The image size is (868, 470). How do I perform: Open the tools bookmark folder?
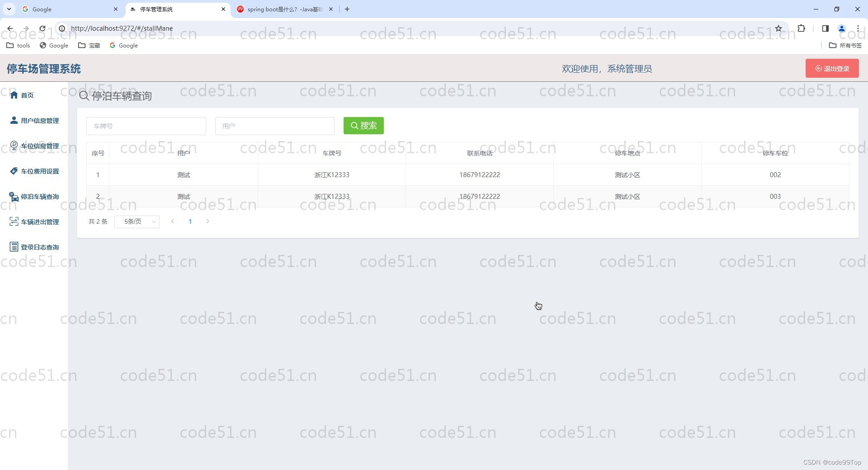18,45
